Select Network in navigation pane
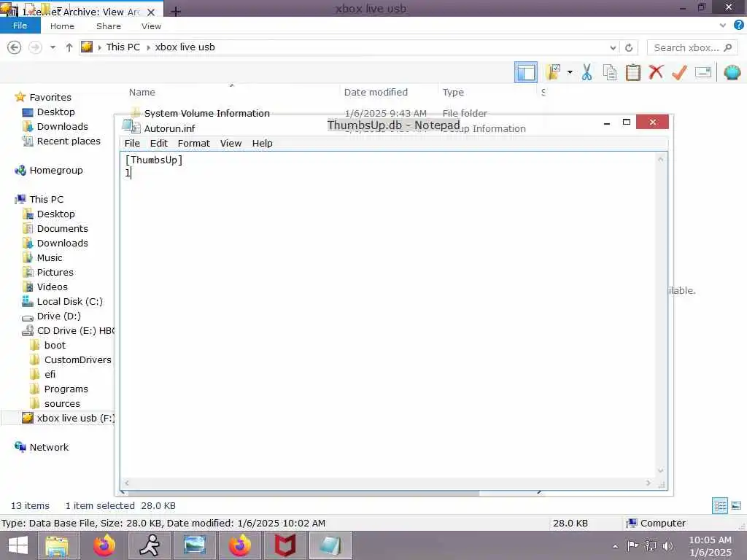747x560 pixels. point(49,447)
